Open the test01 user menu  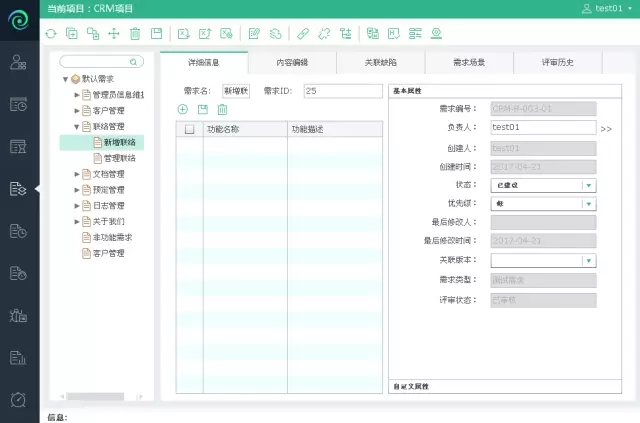pos(607,8)
